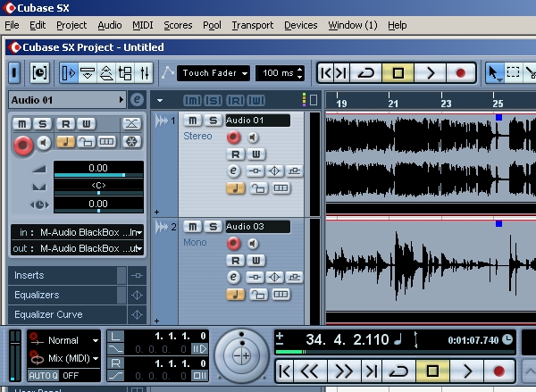Viewport: 536px width, 392px height.
Task: Mute Audio 01 from the Inspector
Action: coord(21,124)
